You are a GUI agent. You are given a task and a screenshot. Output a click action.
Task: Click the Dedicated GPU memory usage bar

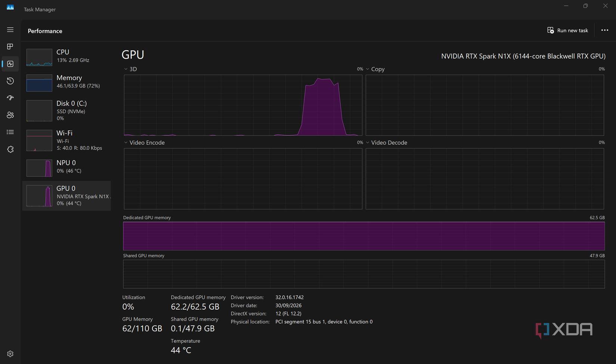[364, 236]
